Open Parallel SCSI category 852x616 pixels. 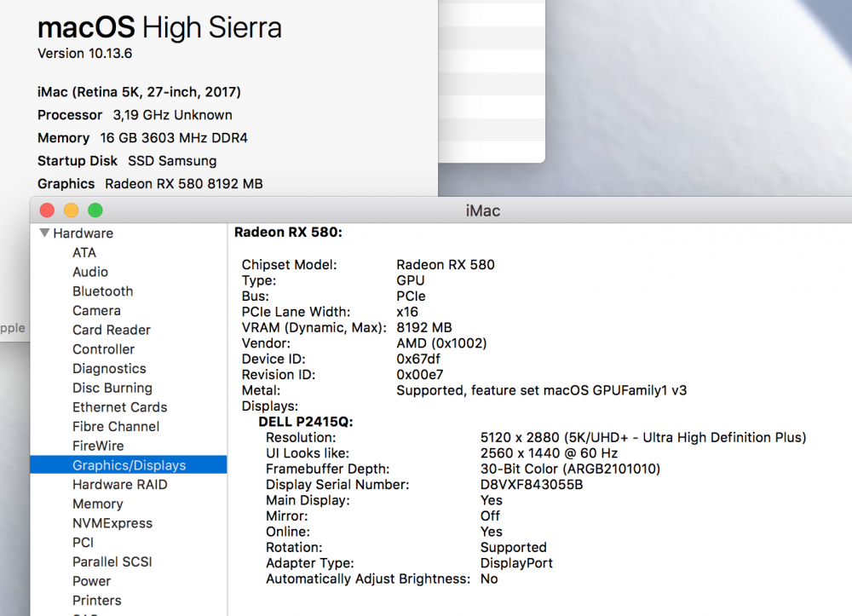pos(112,561)
